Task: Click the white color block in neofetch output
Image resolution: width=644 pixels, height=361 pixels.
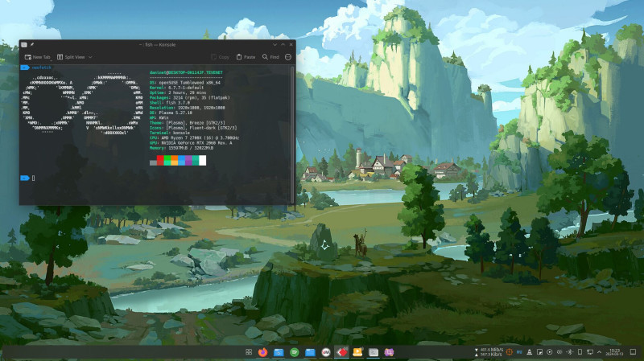Action: (x=203, y=160)
